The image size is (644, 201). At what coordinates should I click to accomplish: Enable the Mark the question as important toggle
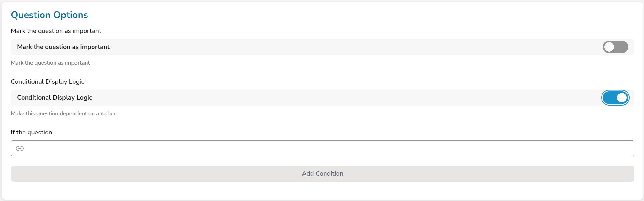tap(615, 47)
